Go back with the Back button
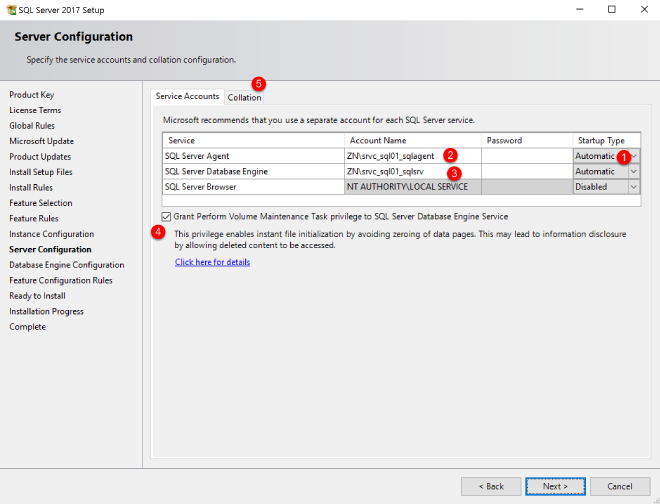The height and width of the screenshot is (504, 660). (490, 486)
